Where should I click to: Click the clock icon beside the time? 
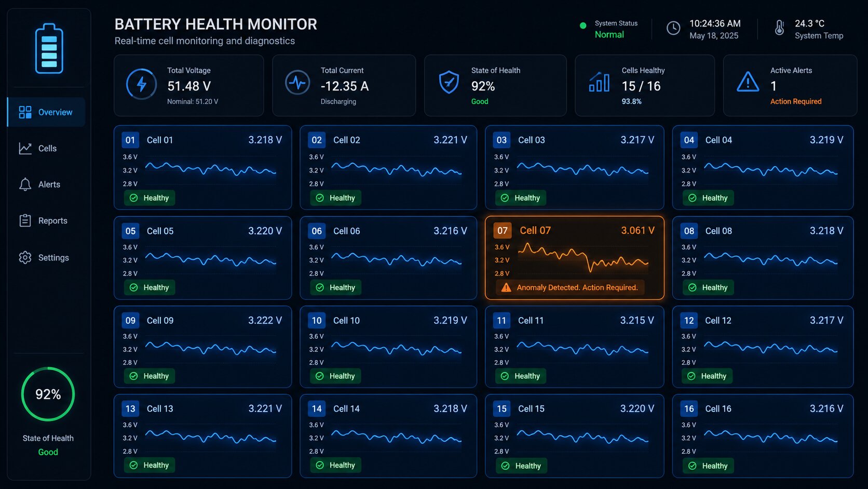pos(673,28)
